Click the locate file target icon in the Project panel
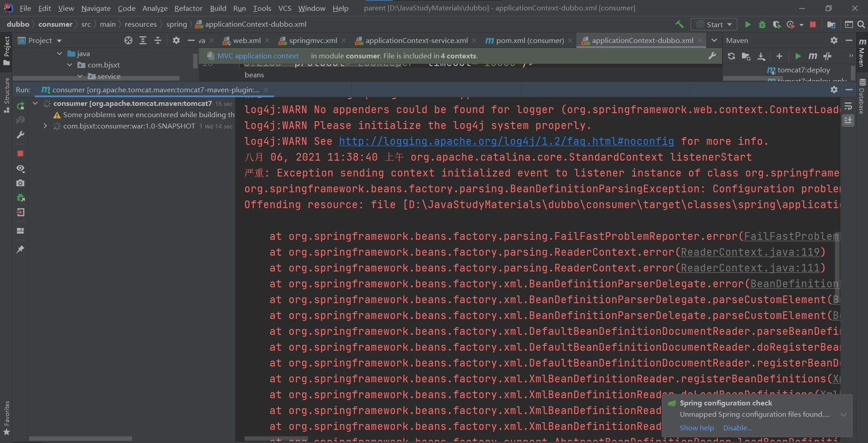 (128, 41)
